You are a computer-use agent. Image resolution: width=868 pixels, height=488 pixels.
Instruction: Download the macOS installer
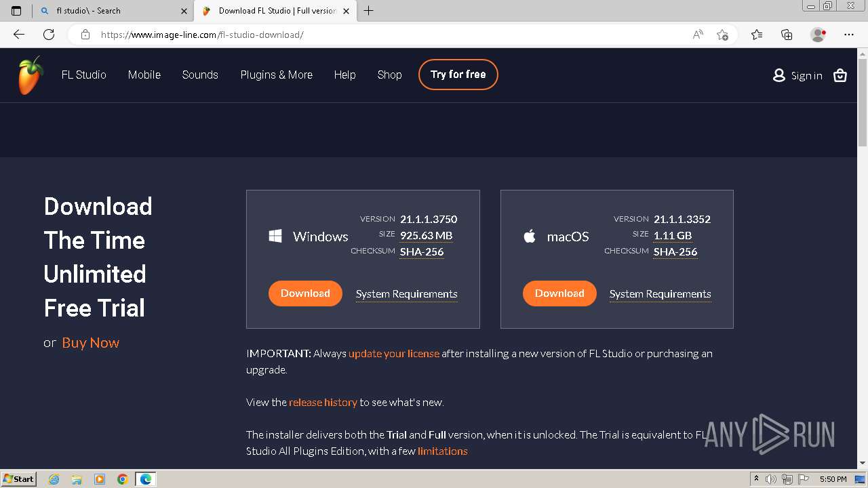point(559,293)
